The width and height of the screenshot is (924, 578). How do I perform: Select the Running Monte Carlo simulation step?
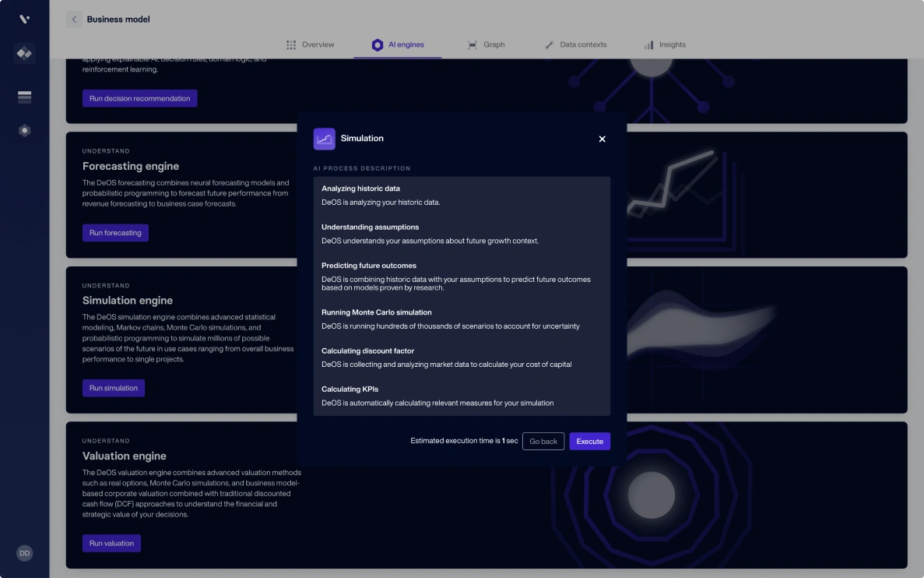pos(376,312)
